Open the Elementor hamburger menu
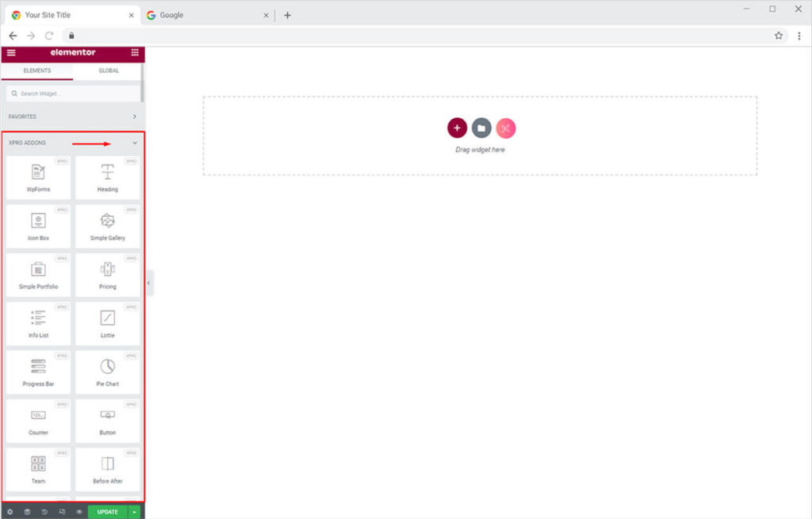This screenshot has width=812, height=519. click(x=11, y=52)
